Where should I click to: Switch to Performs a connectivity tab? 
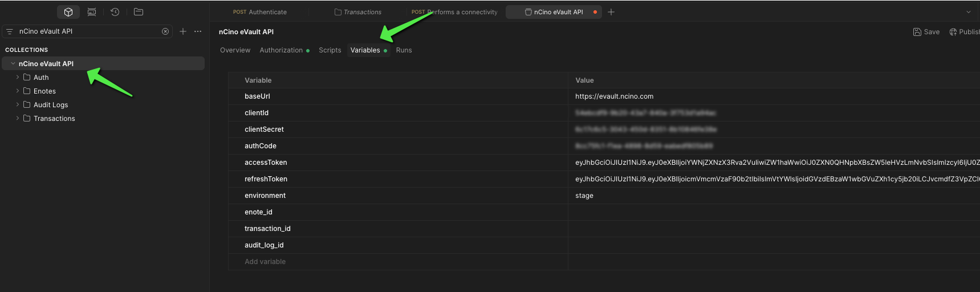point(454,12)
